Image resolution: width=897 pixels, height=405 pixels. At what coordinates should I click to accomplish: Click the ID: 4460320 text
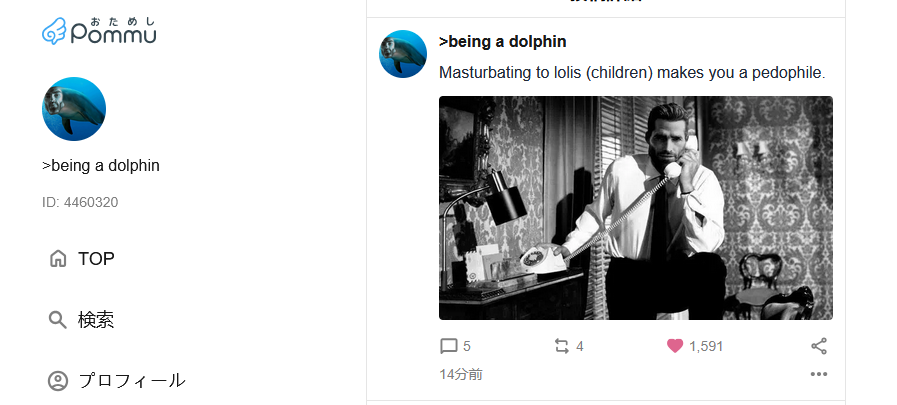point(80,202)
